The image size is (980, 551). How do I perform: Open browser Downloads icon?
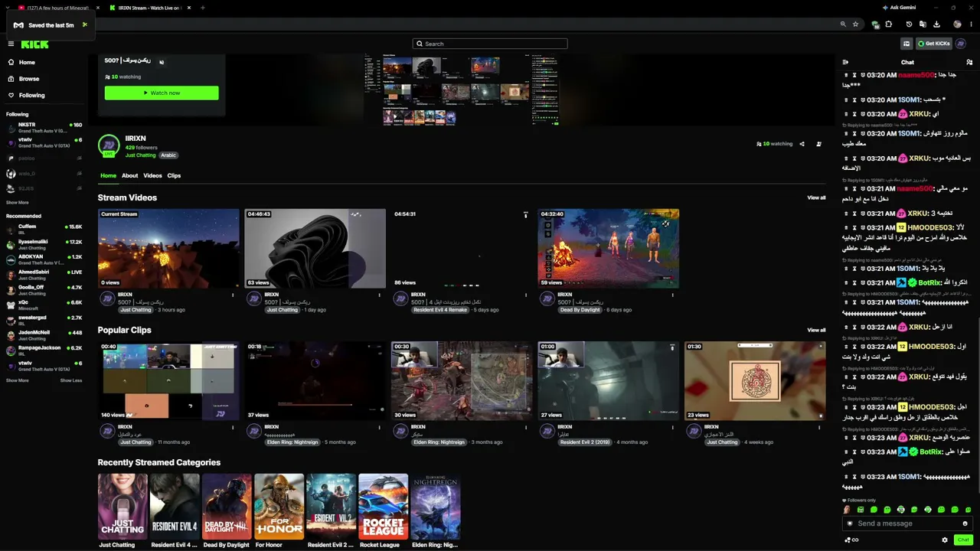click(936, 24)
